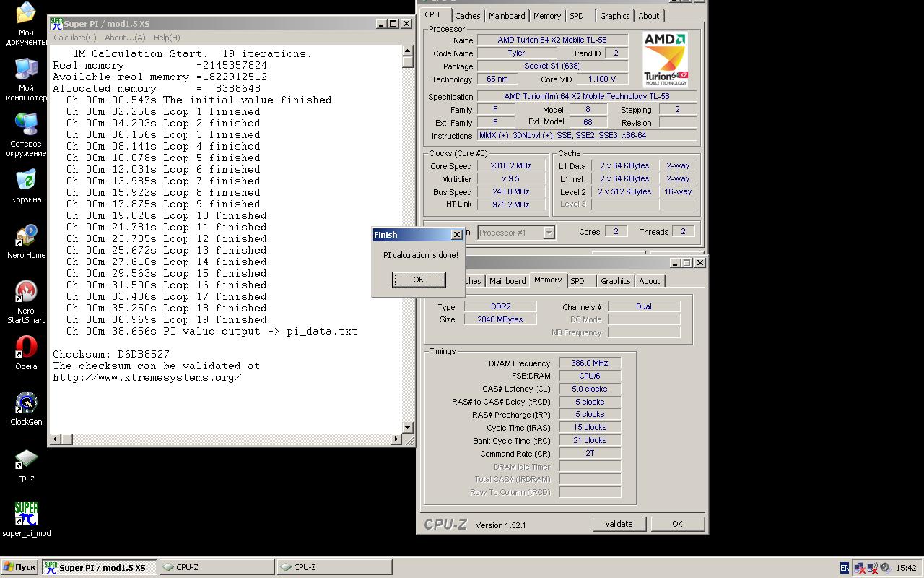Select the Корзина recycle bin icon
The height and width of the screenshot is (578, 924).
click(x=26, y=186)
